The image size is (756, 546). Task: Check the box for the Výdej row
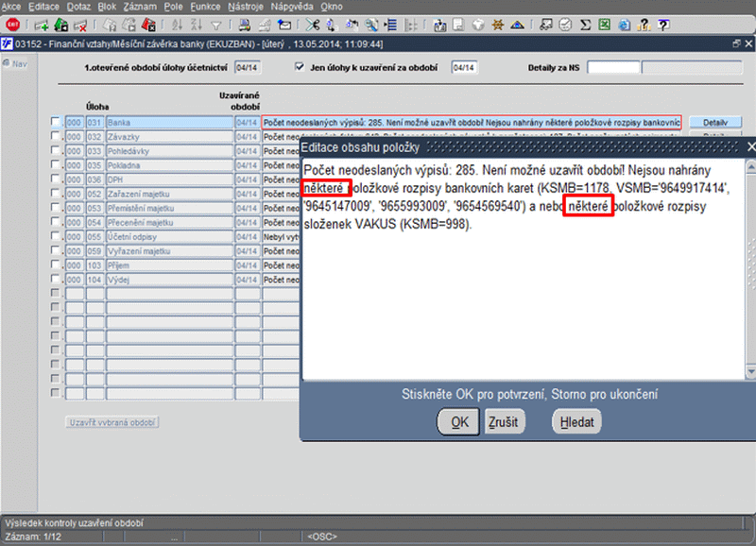click(56, 279)
